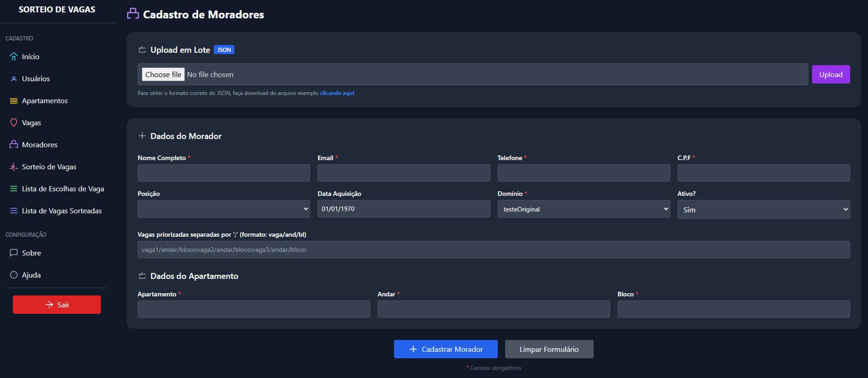Click the home icon beside Início
868x378 pixels.
pos(14,57)
